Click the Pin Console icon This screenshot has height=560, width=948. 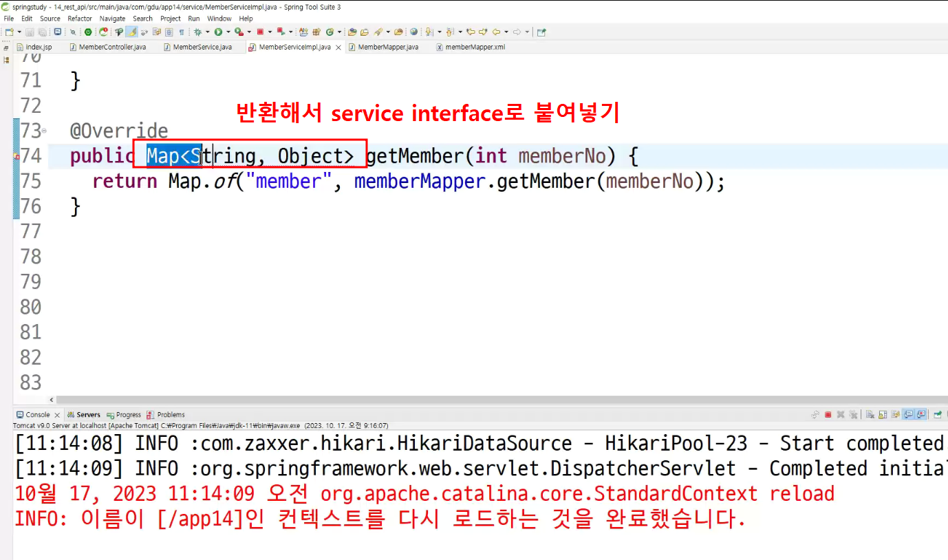(x=937, y=414)
